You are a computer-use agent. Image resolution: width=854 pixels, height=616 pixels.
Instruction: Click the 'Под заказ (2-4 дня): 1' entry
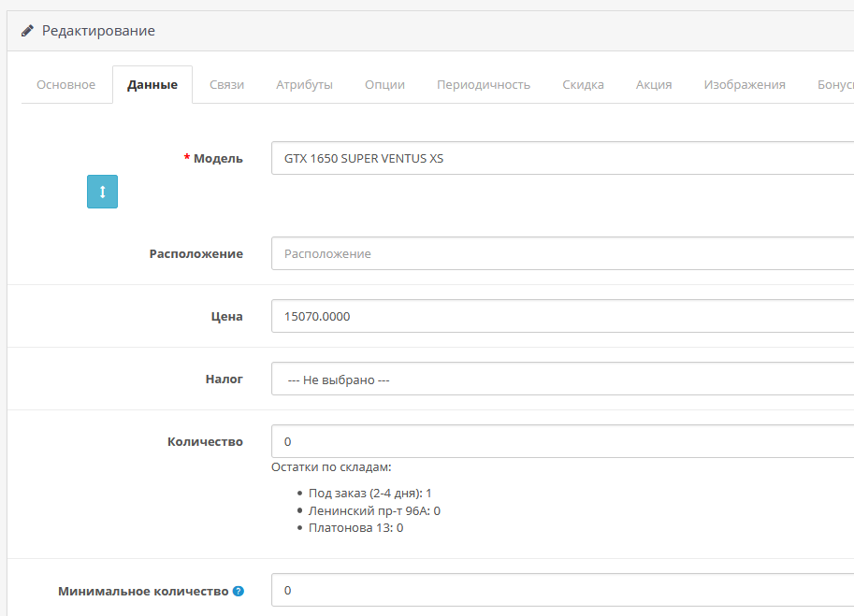(x=369, y=494)
